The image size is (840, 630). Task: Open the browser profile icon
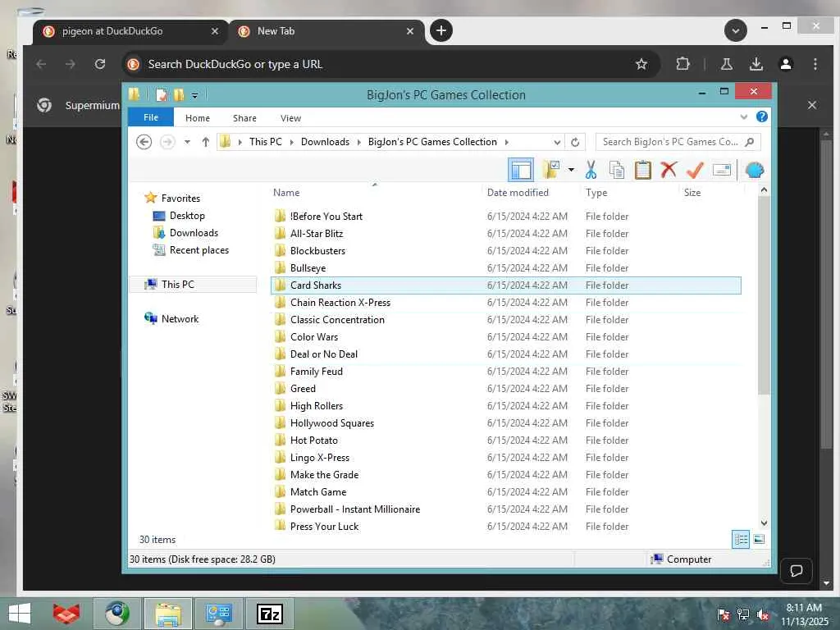[x=785, y=64]
